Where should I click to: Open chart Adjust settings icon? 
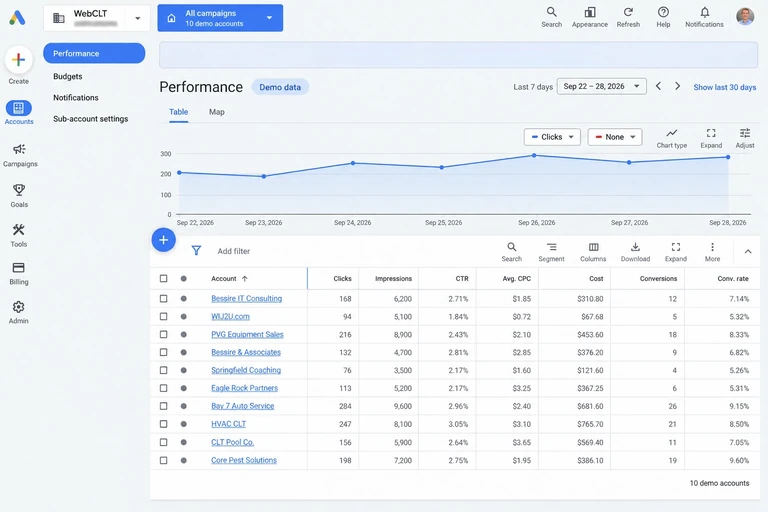click(x=744, y=133)
